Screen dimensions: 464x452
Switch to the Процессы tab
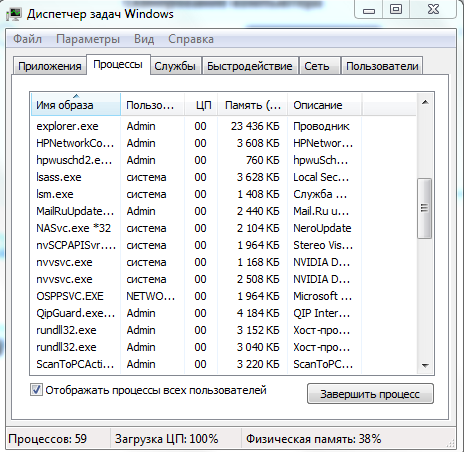tap(118, 64)
